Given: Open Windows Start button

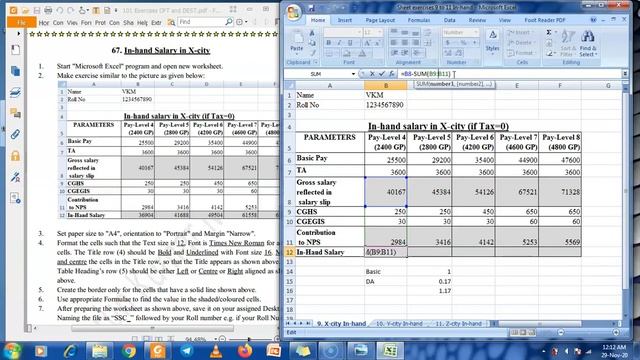Looking at the screenshot, I should pos(12,351).
